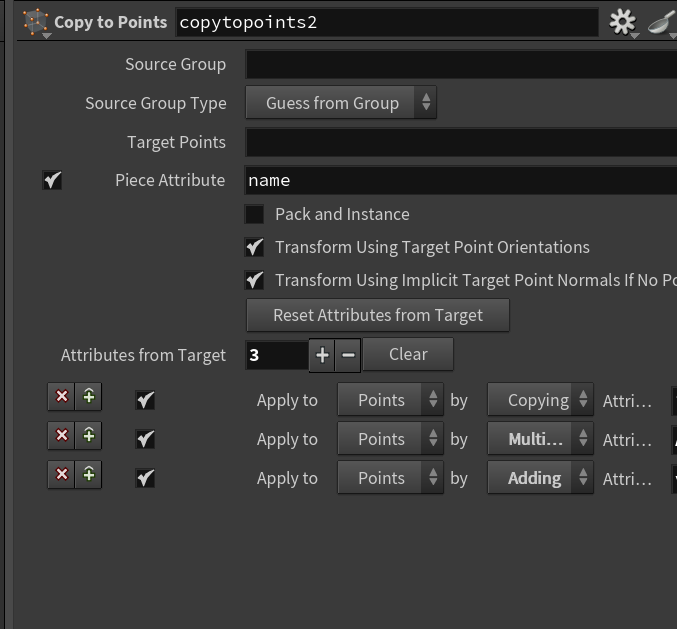The width and height of the screenshot is (677, 629).
Task: Click the Piece Attribute field containing name
Action: coord(461,180)
